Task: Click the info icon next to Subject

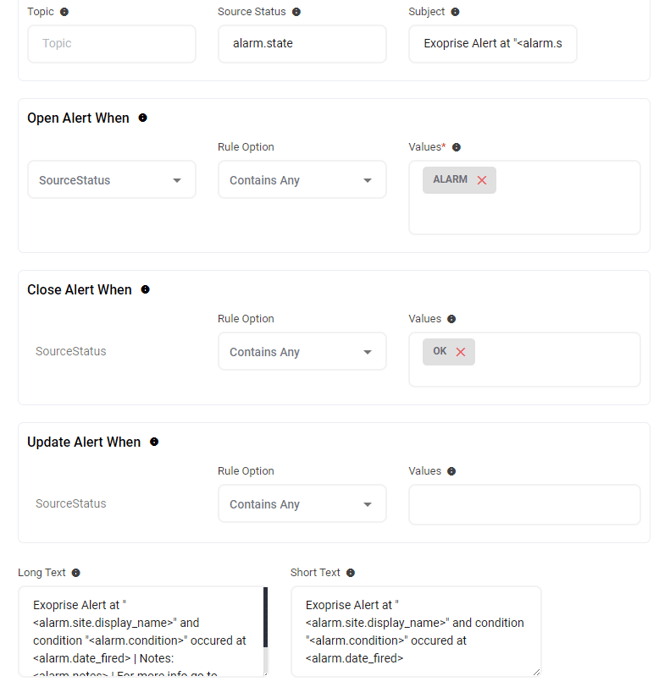Action: [455, 12]
